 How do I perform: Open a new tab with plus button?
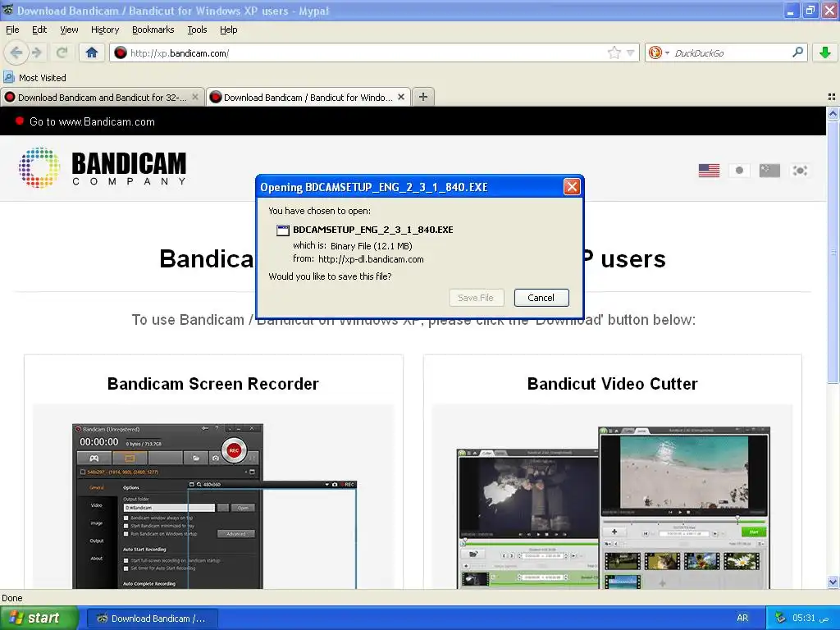coord(423,97)
